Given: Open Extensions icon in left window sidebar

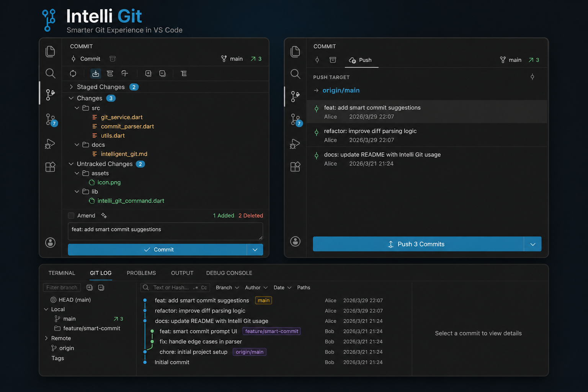Looking at the screenshot, I should (x=50, y=167).
